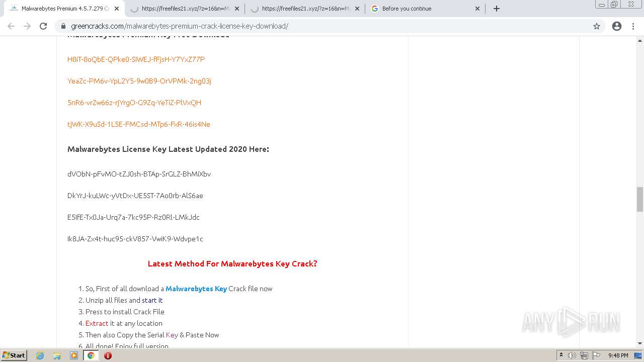Click the purple 'Key' link in step 5

172,335
